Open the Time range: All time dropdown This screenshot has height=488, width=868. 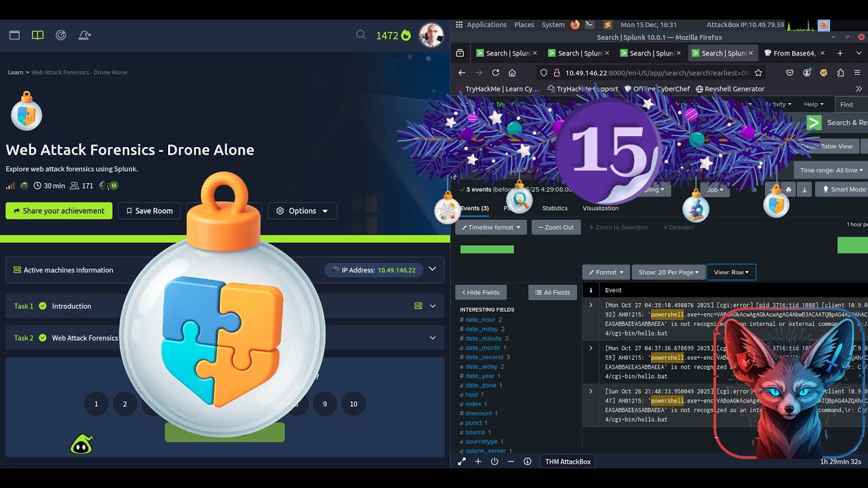831,170
